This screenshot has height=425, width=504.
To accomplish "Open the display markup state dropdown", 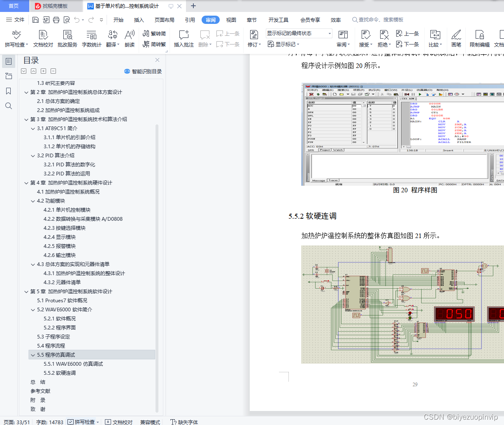I will coord(299,33).
